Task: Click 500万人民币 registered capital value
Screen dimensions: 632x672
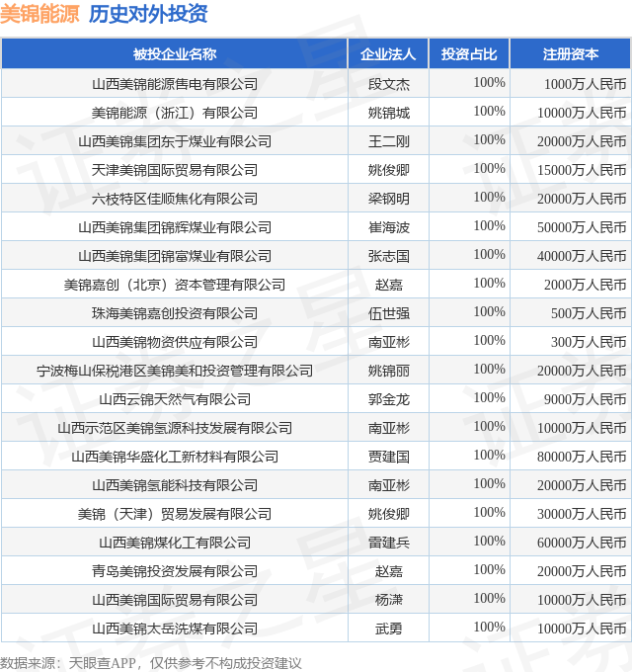Action: coord(589,313)
